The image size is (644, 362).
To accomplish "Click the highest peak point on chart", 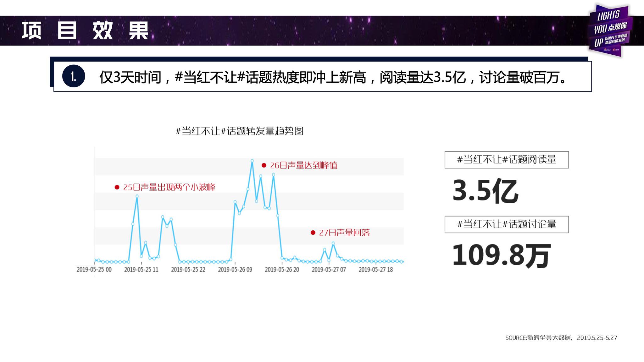I will [252, 161].
